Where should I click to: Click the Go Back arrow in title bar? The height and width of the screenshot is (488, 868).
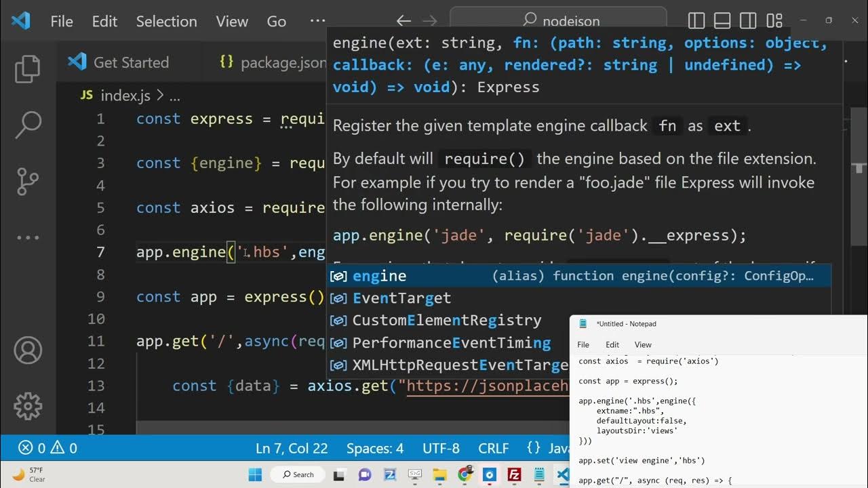[x=403, y=21]
